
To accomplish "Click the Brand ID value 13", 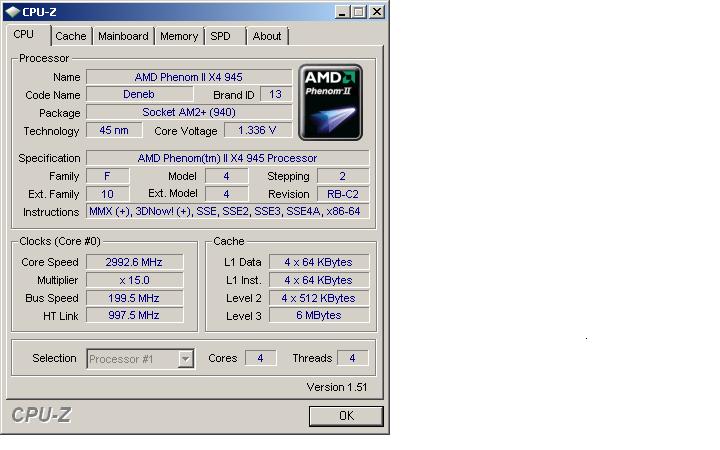I will pos(276,94).
